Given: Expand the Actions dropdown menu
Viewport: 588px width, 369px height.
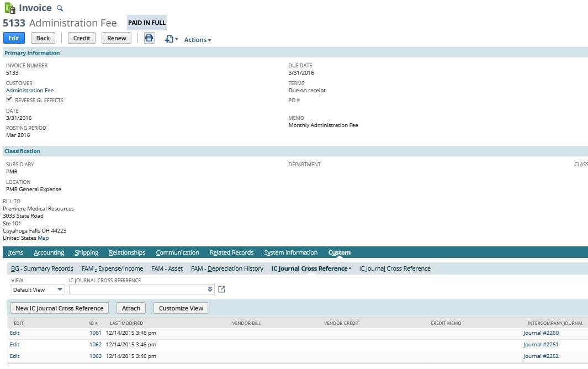Looking at the screenshot, I should [x=197, y=40].
